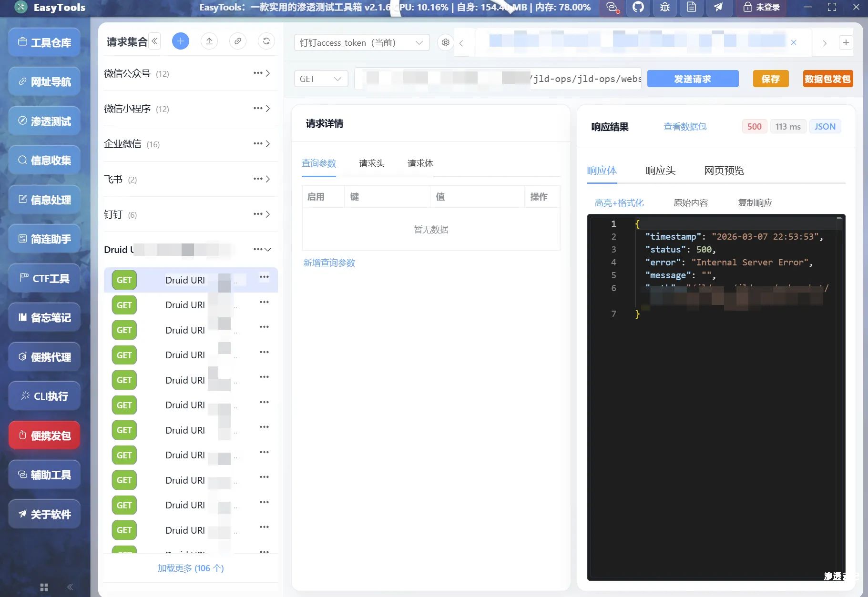Click the Telegram paper plane icon

pos(718,8)
